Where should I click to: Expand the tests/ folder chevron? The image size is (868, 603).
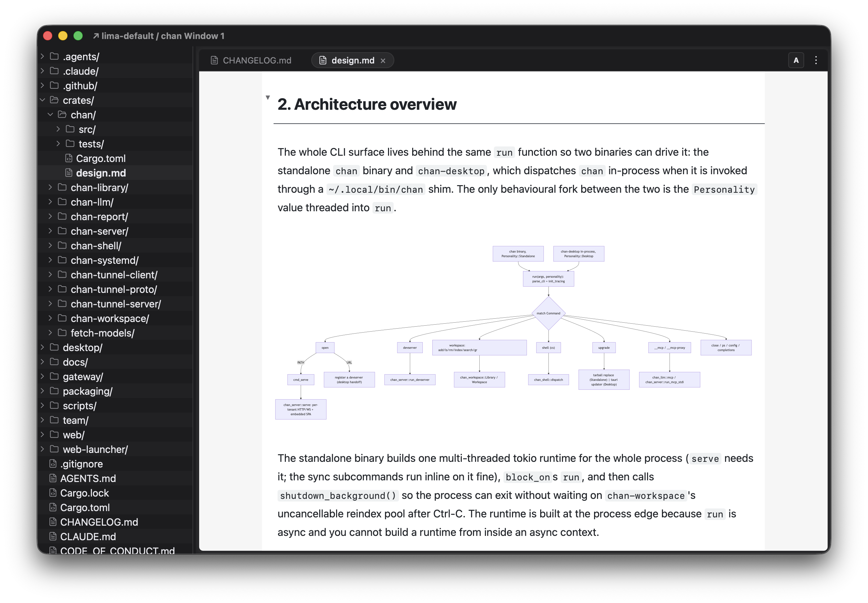[x=58, y=143]
